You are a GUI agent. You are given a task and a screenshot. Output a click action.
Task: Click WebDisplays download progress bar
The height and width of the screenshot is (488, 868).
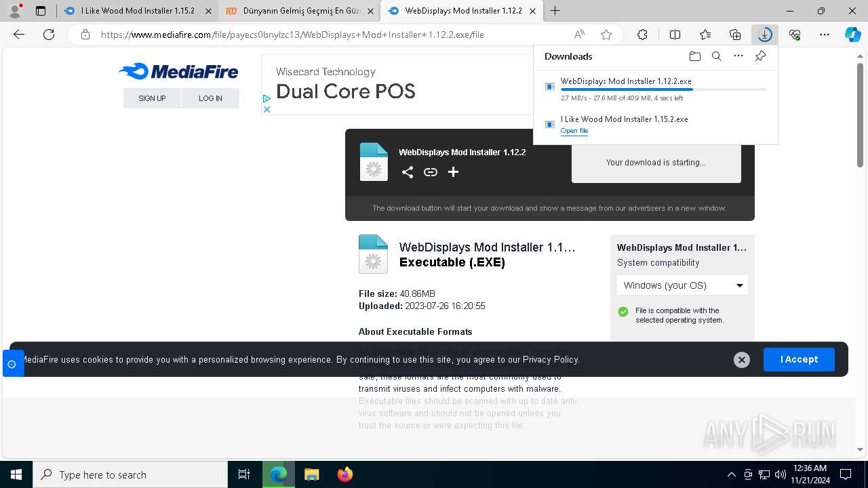664,89
